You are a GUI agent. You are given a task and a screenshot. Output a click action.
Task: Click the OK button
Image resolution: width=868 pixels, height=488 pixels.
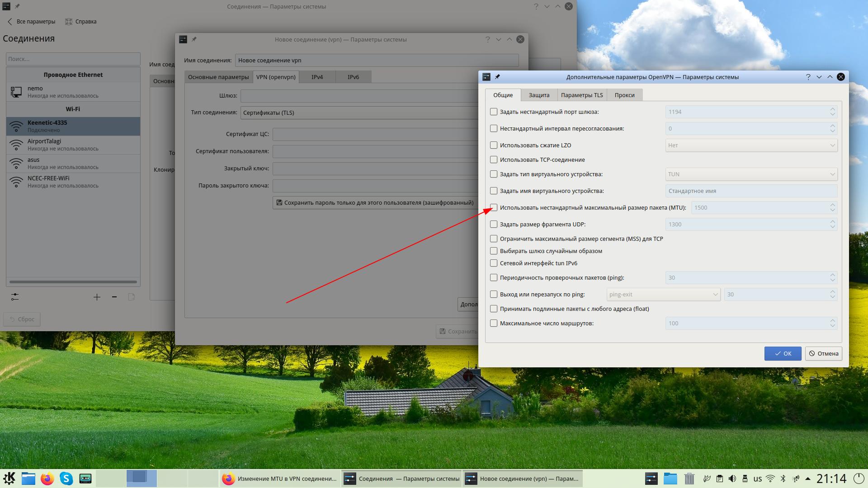coord(783,353)
